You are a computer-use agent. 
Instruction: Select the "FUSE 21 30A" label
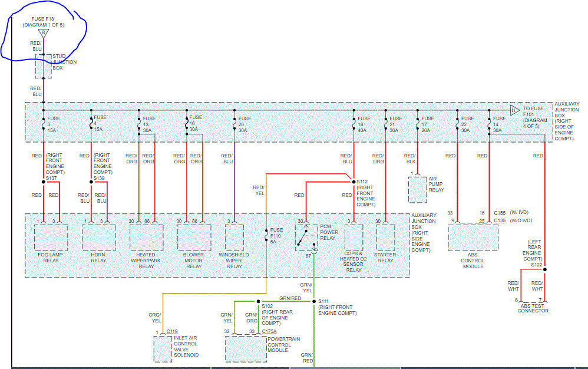click(x=395, y=124)
